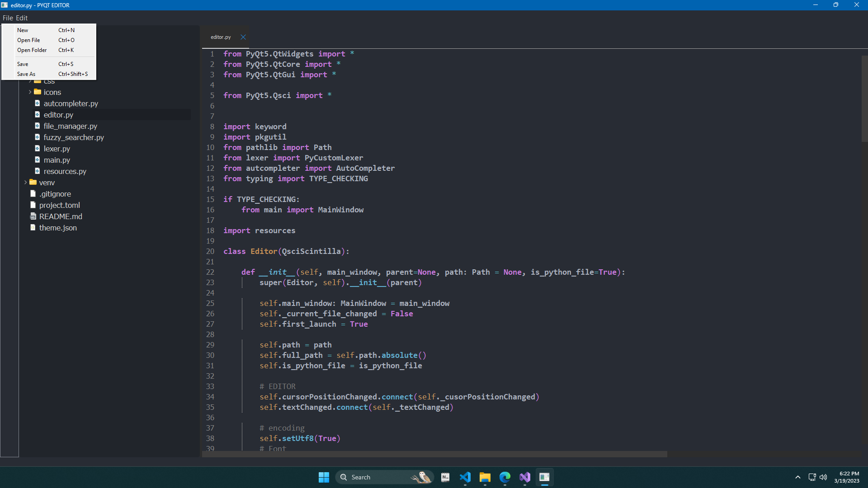Viewport: 868px width, 488px height.
Task: Click 'self.setUtf8(True)' in the code
Action: 300,439
